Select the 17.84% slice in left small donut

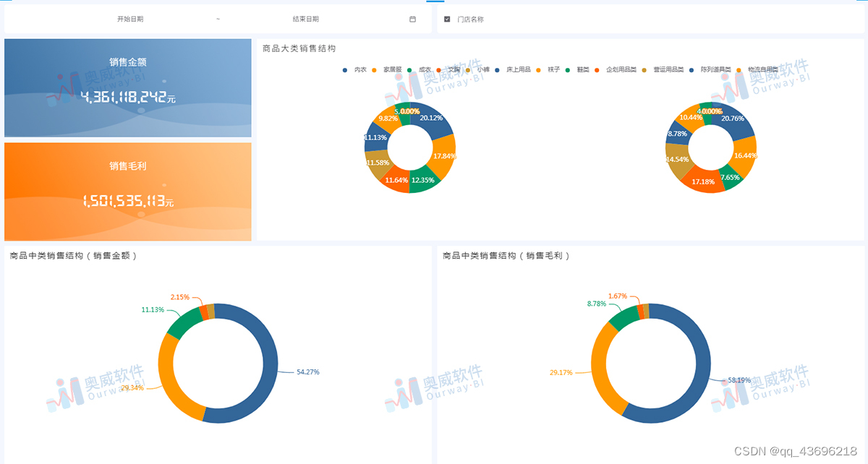[445, 157]
